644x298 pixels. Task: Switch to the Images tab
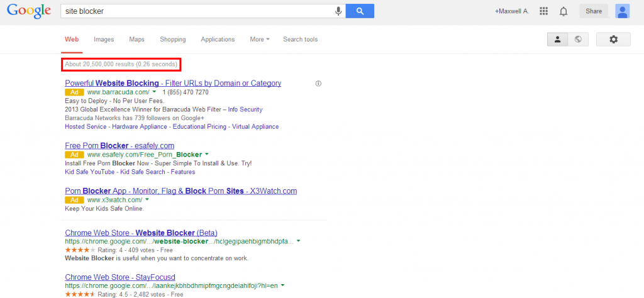click(104, 40)
